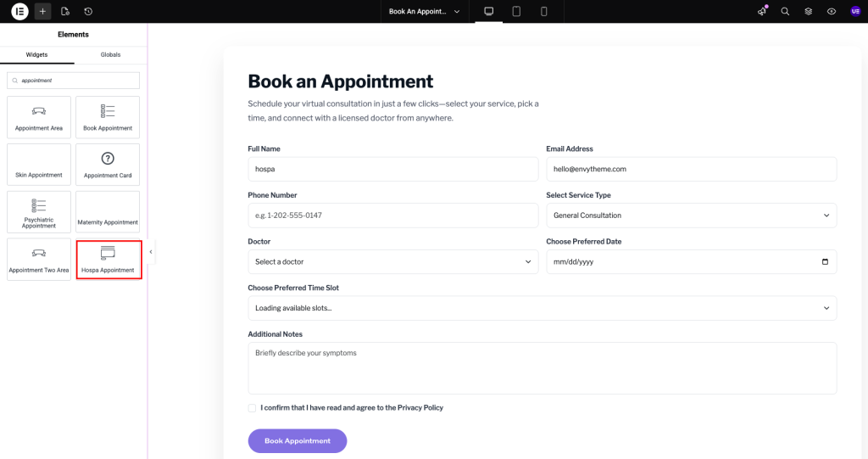Select the Hospa Appointment widget
This screenshot has width=868, height=459.
[x=108, y=260]
